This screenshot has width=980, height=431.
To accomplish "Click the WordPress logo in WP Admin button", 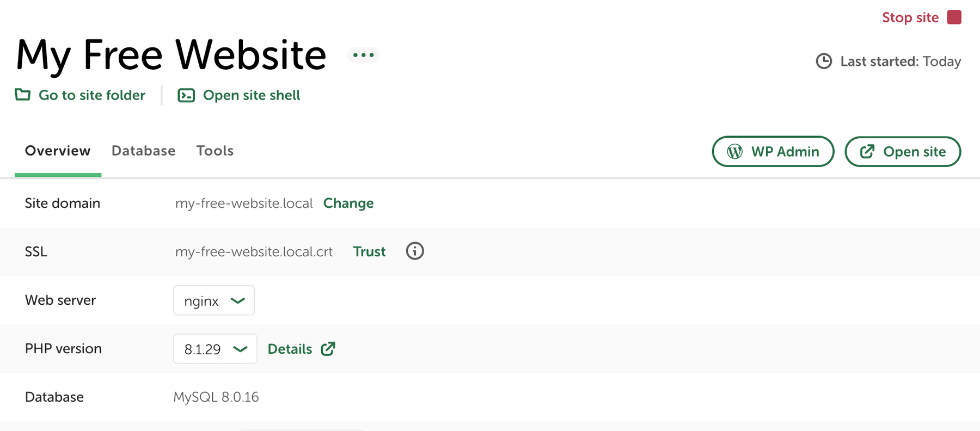I will pos(734,152).
